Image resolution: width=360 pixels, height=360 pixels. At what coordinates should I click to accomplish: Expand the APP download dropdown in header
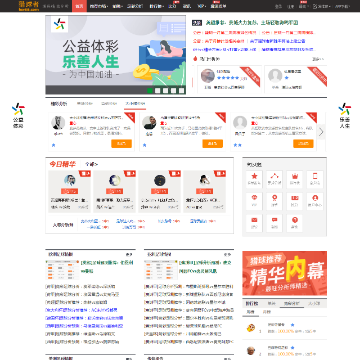click(342, 6)
